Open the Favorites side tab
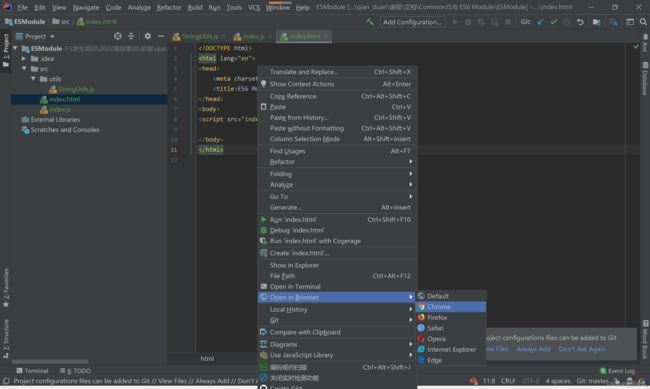The width and height of the screenshot is (650, 389). pos(6,288)
